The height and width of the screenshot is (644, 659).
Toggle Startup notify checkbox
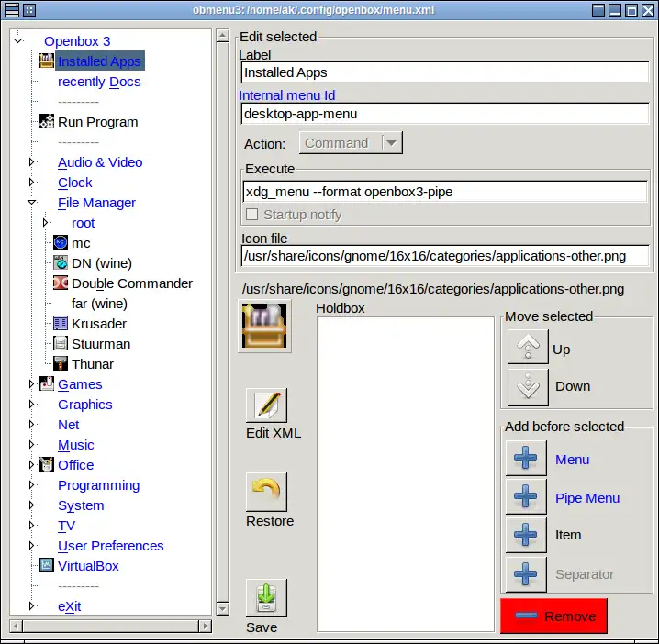[251, 215]
